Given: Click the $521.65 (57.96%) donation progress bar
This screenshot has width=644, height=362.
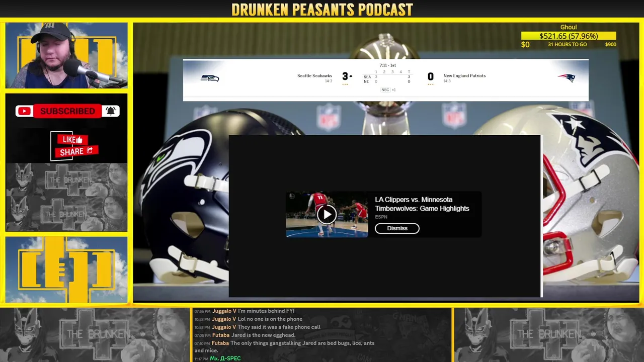Looking at the screenshot, I should 569,36.
